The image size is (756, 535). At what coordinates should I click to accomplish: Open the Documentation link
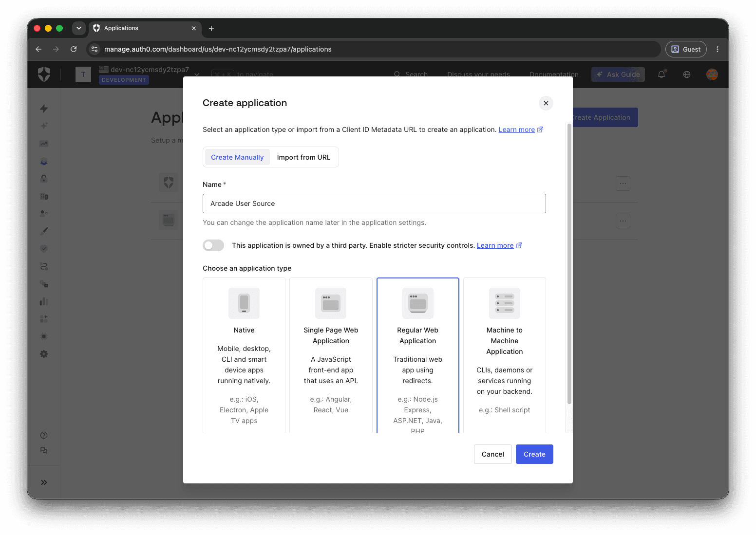pyautogui.click(x=554, y=74)
